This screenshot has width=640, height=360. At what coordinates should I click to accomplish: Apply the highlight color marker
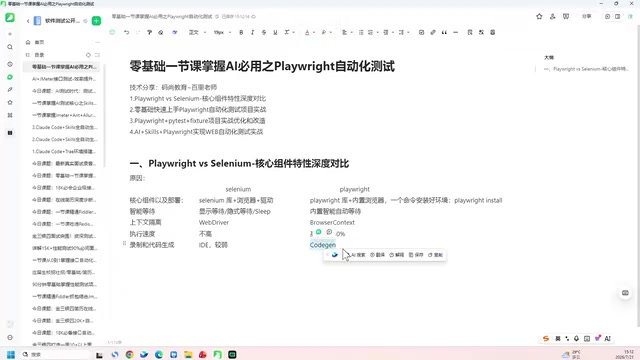pos(324,32)
